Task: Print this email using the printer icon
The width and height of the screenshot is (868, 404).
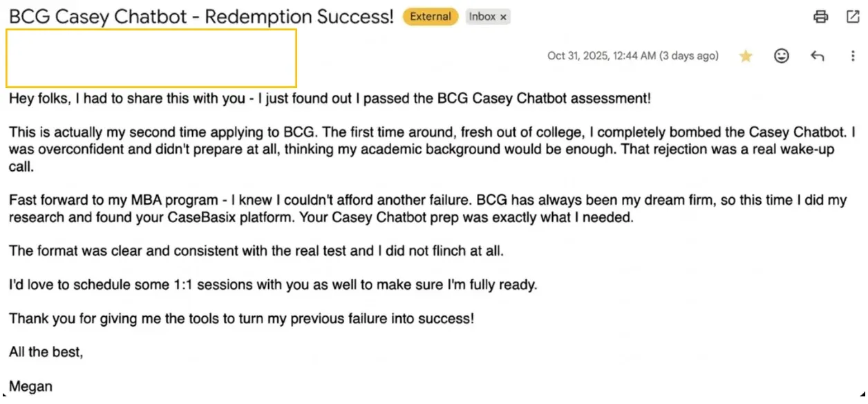Action: (x=820, y=17)
